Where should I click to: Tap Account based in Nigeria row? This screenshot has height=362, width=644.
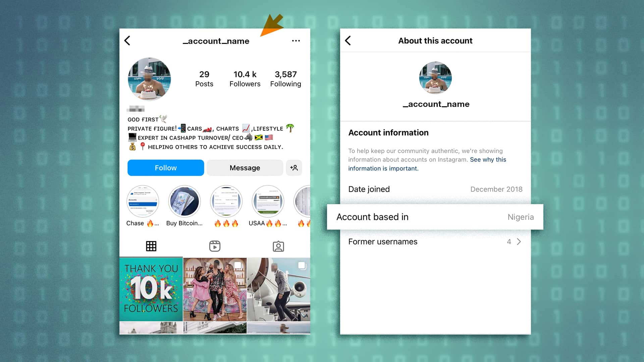coord(435,217)
